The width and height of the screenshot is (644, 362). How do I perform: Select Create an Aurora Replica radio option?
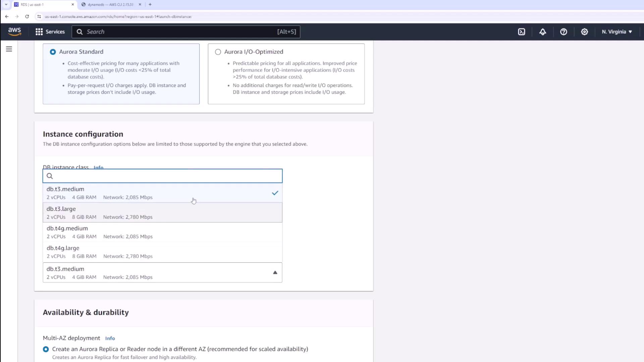coord(46,349)
